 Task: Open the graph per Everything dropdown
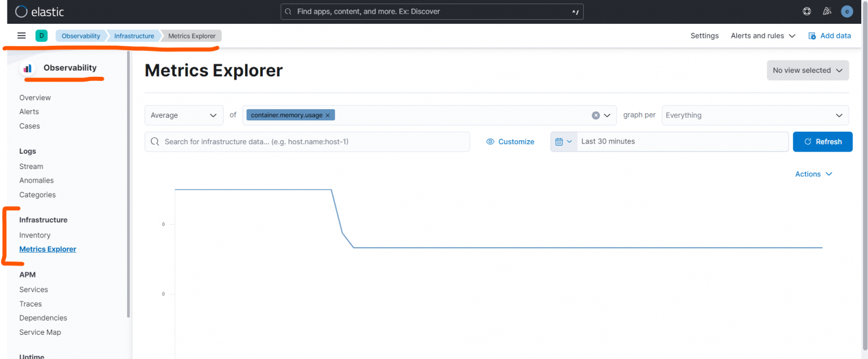[x=754, y=115]
